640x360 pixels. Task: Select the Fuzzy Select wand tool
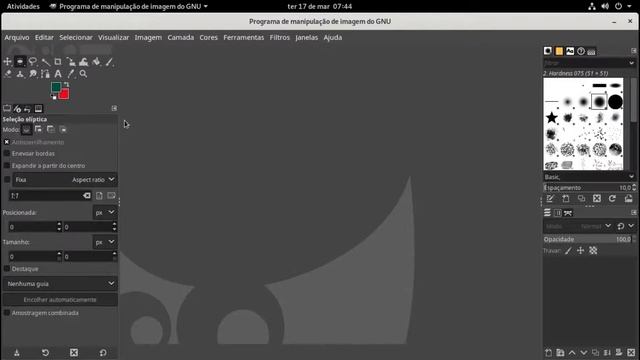click(45, 62)
